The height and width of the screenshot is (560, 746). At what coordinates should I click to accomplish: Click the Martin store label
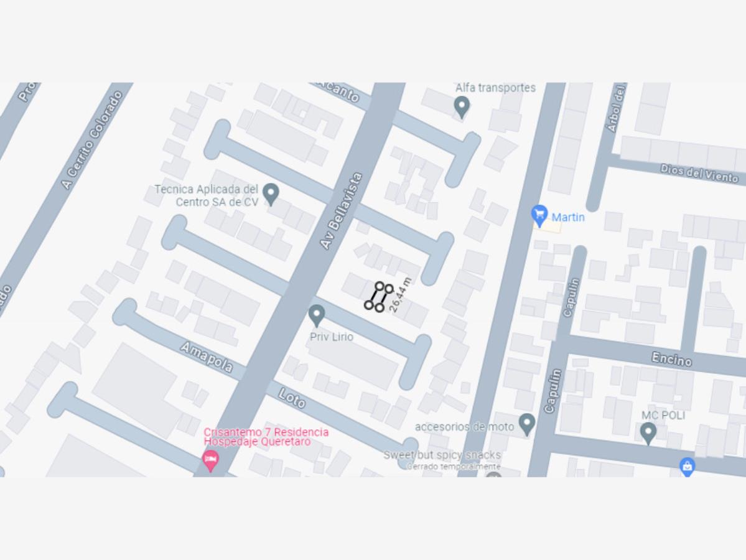(x=567, y=217)
